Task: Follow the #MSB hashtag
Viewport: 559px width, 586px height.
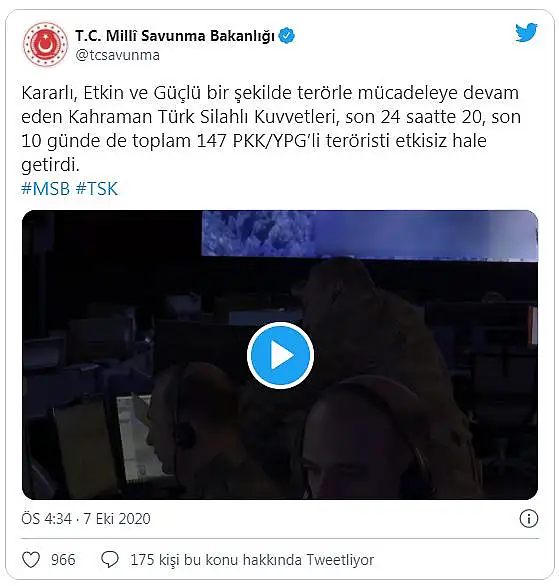Action: (x=46, y=188)
